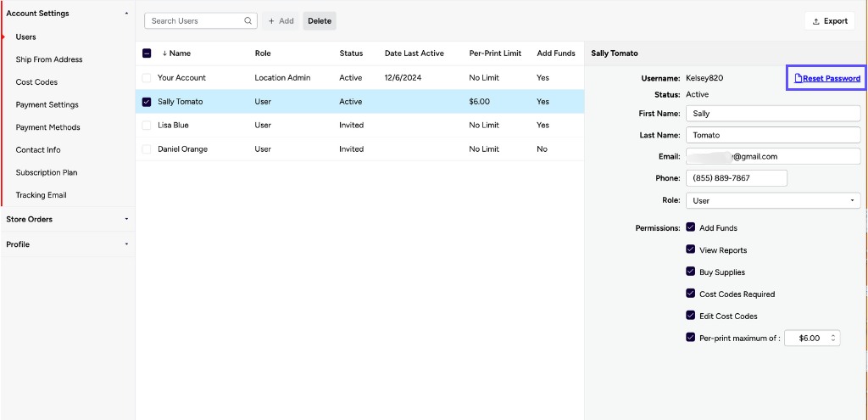Click the per-print maximum stepper arrows
This screenshot has height=420, width=868.
click(833, 338)
